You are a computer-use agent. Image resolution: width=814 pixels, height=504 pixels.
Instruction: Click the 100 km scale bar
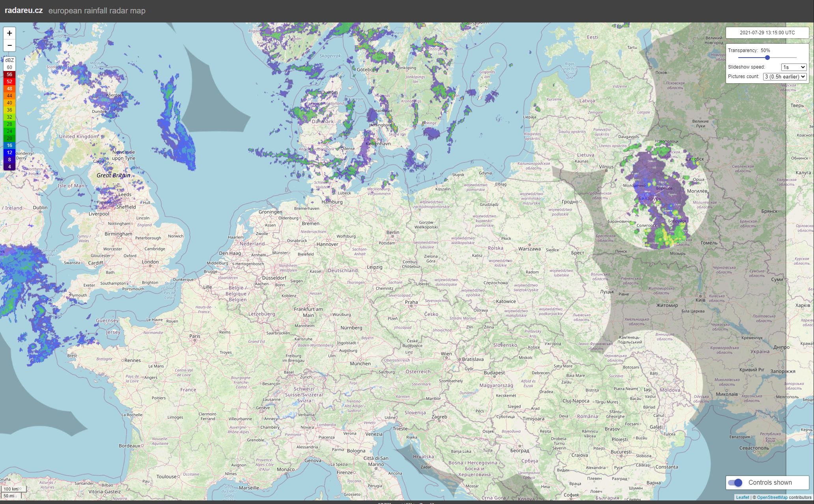coord(13,489)
